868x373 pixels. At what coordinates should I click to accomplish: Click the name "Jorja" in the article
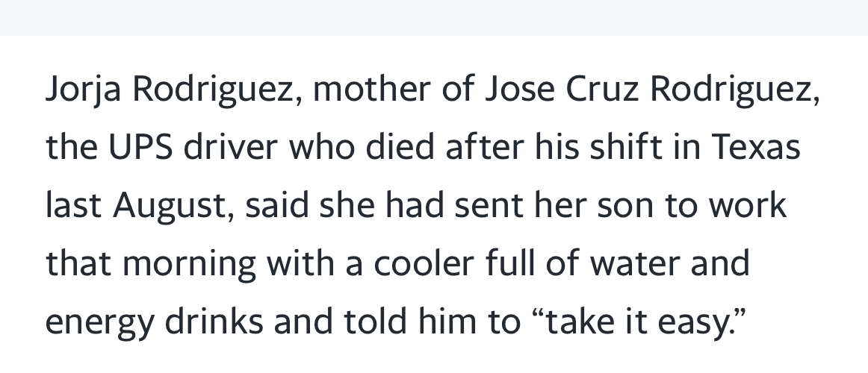tap(82, 90)
